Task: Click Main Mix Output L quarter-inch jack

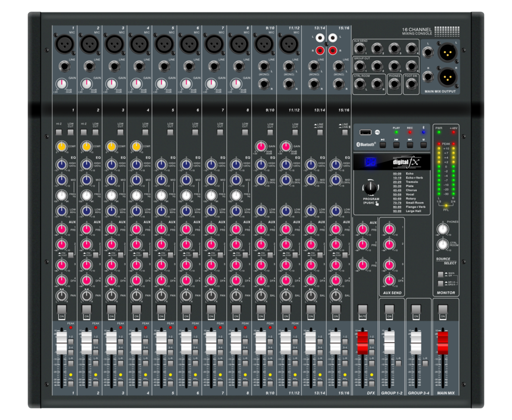Action: [427, 52]
